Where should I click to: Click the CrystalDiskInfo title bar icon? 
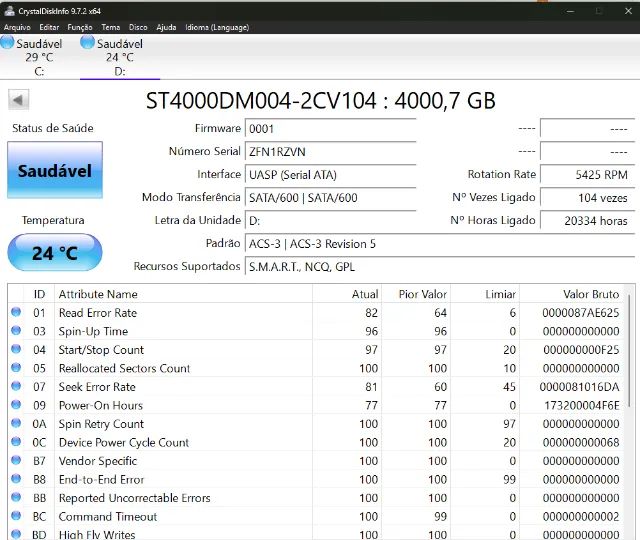(9, 11)
